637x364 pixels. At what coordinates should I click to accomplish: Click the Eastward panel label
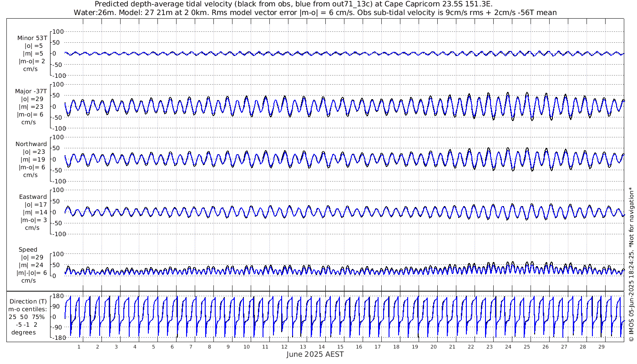pyautogui.click(x=33, y=197)
